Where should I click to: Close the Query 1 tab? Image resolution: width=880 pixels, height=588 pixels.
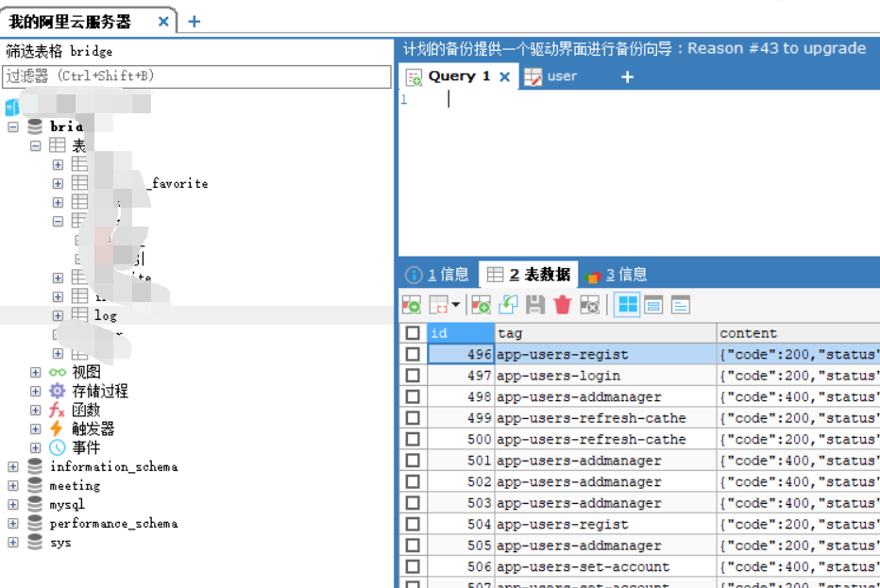(504, 76)
